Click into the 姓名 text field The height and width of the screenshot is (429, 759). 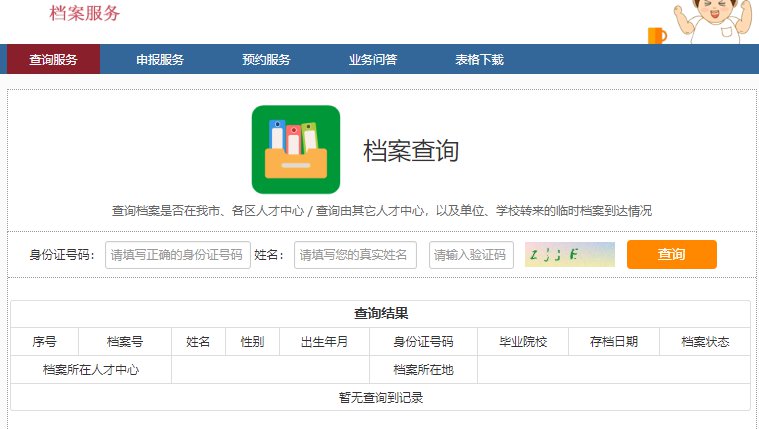tap(355, 255)
